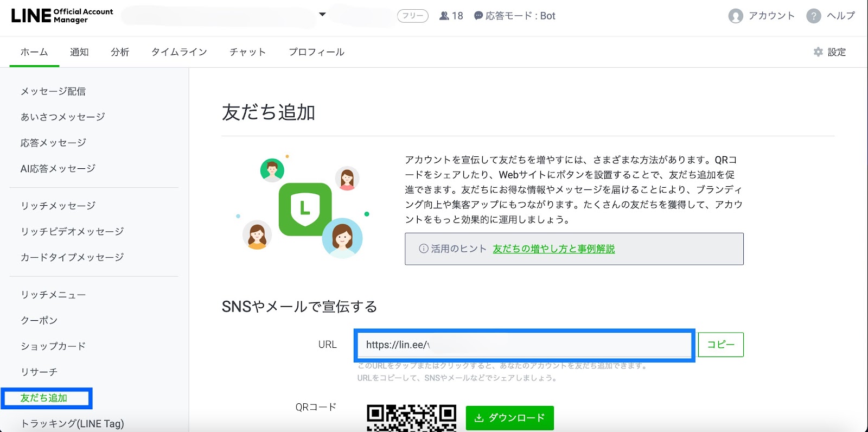
Task: Switch to the タイムライン tab
Action: click(x=179, y=52)
